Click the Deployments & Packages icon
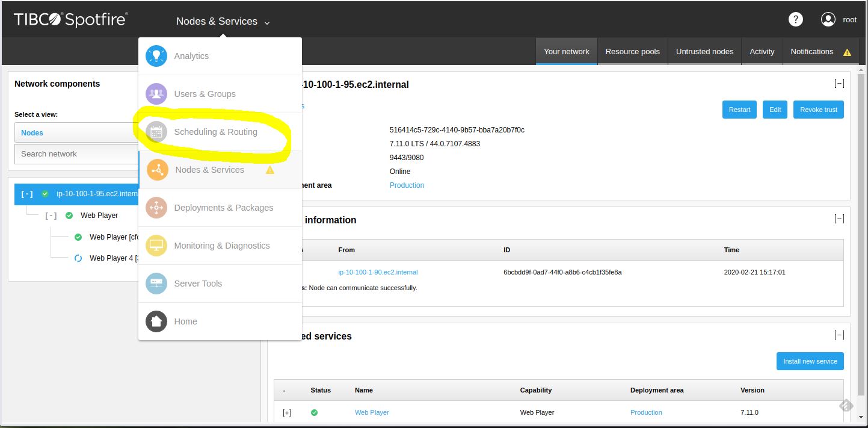Screen dimensions: 868x428 [156, 208]
